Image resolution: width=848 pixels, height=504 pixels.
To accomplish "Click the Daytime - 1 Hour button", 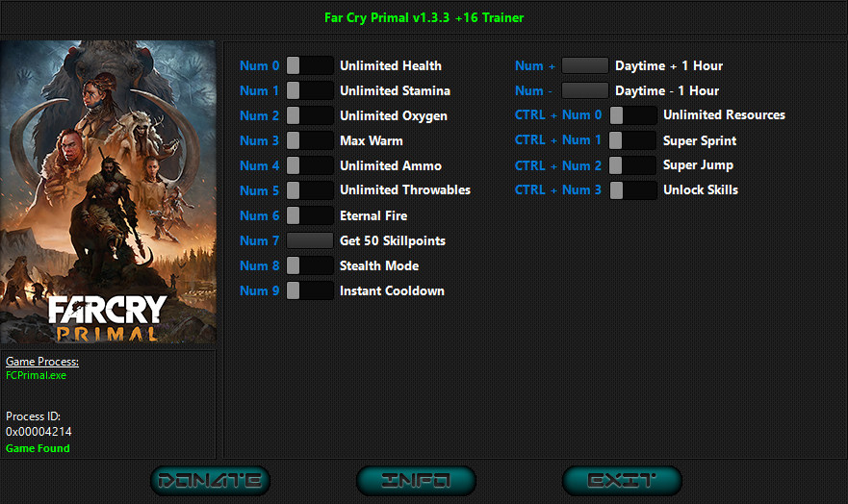I will [585, 90].
